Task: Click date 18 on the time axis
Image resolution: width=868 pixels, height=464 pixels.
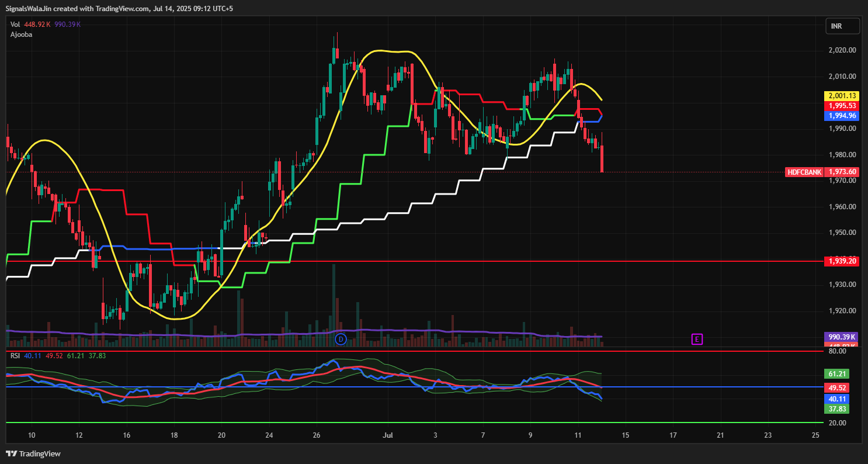Action: 174,435
